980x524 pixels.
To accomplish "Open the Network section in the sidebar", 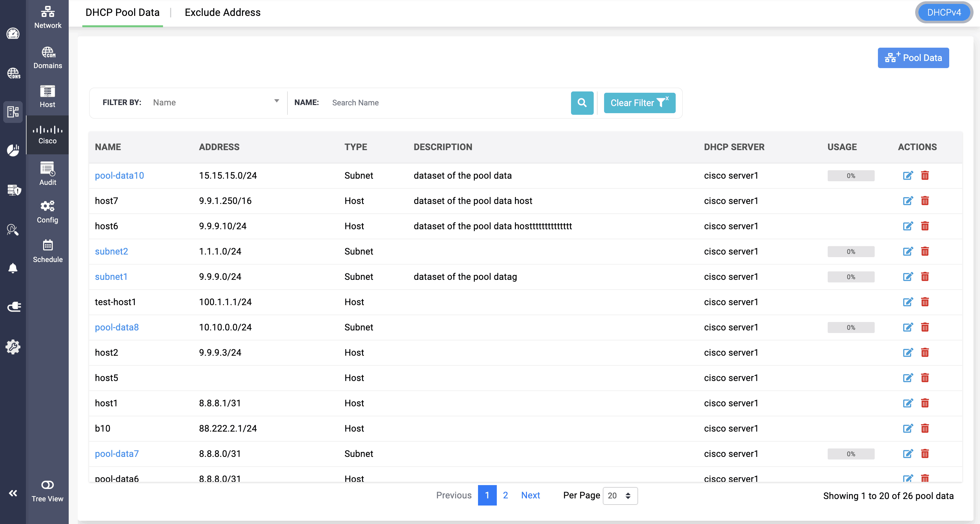I will (47, 17).
